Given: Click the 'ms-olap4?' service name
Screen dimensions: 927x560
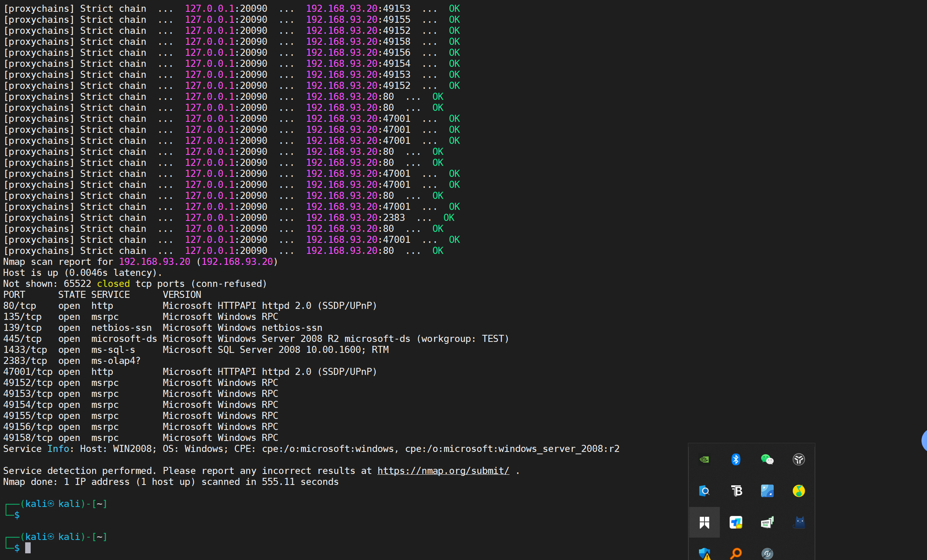Looking at the screenshot, I should click(116, 361).
